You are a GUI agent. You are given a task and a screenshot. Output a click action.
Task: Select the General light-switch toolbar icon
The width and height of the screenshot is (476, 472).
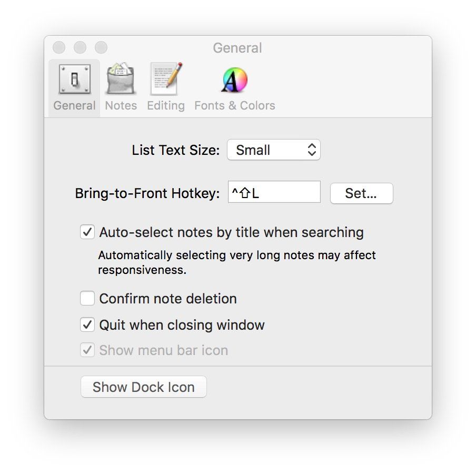74,80
